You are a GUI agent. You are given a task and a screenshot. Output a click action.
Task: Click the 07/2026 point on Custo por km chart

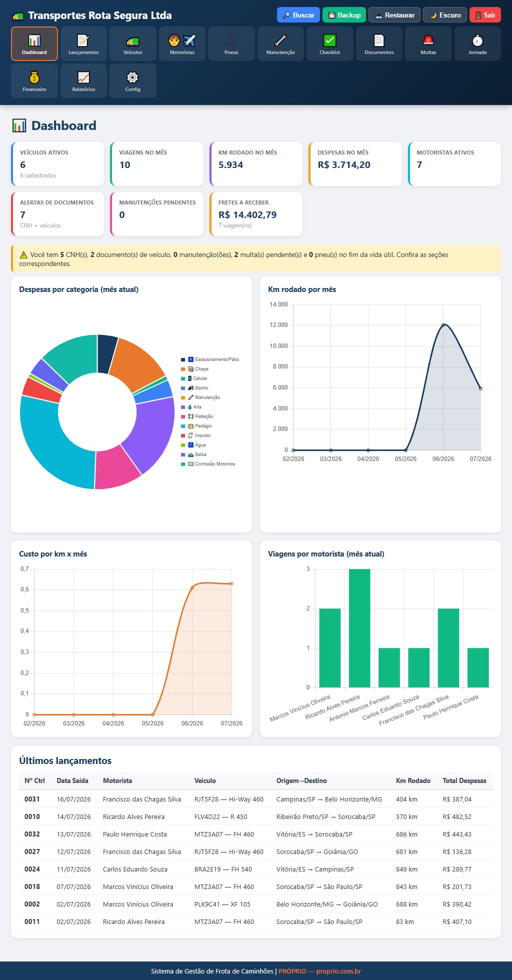coord(231,583)
